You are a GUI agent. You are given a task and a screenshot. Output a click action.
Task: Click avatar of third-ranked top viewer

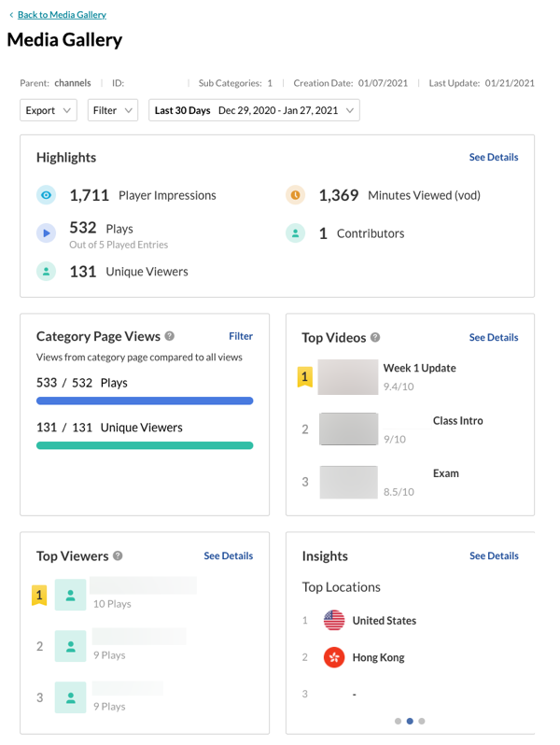pos(70,697)
